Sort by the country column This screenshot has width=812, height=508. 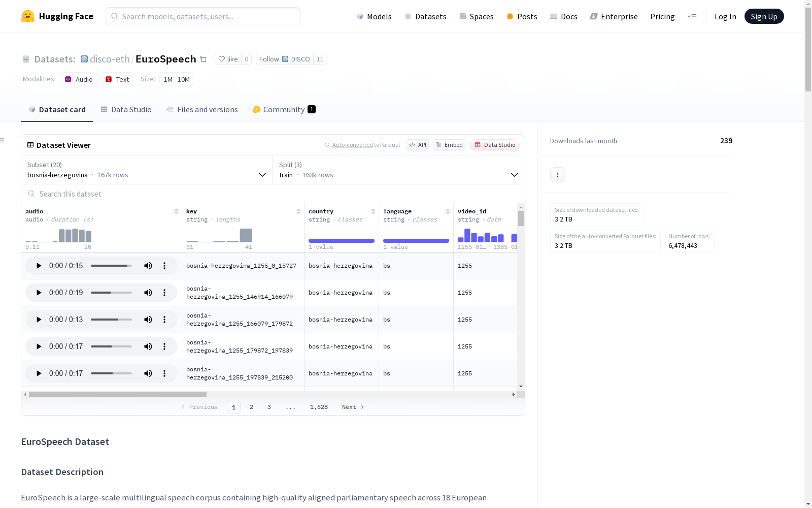[x=373, y=211]
